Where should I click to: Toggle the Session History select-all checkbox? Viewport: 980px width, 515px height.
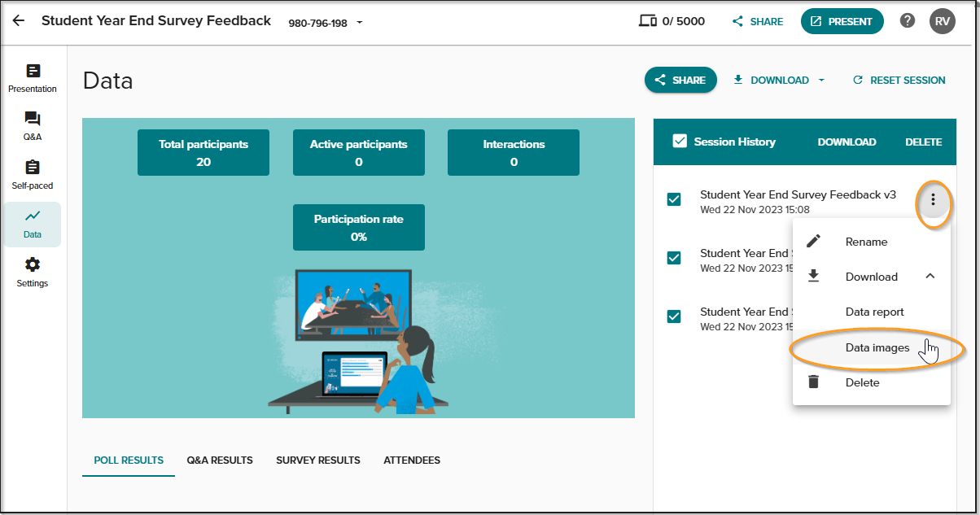pyautogui.click(x=680, y=142)
